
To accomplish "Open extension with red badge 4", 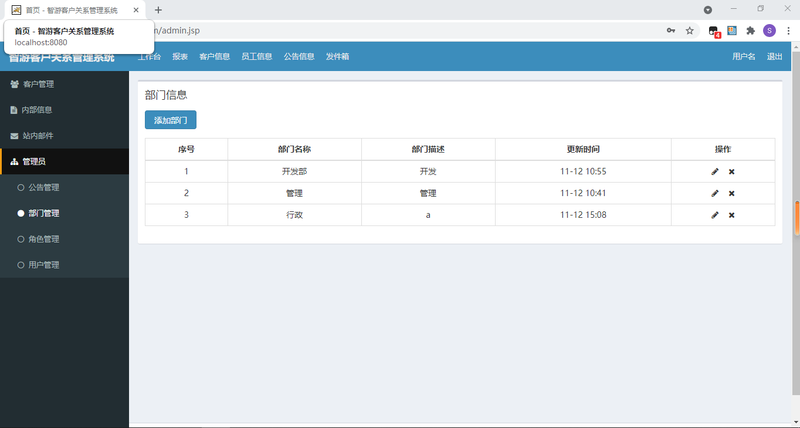I will pos(714,31).
